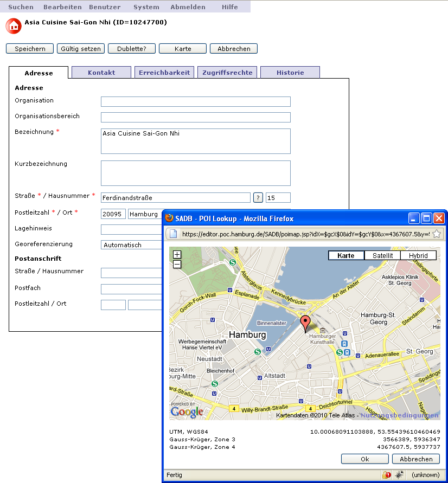The image size is (448, 483).
Task: Switch map to Karte view
Action: click(346, 255)
